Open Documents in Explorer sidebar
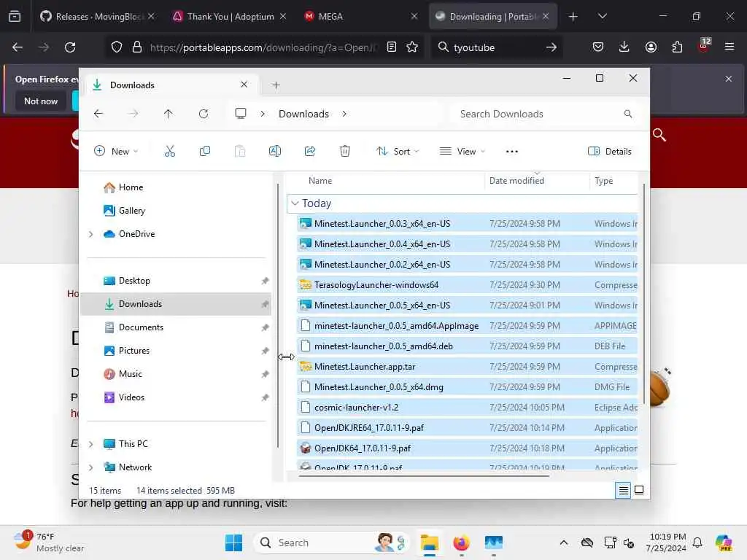This screenshot has height=560, width=747. [x=177, y=327]
